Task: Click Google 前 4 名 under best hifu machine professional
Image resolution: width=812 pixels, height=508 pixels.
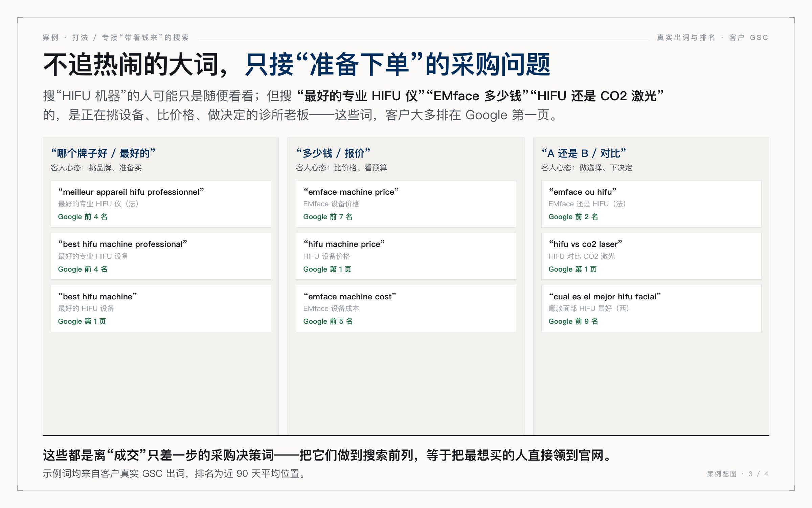Action: coord(83,269)
